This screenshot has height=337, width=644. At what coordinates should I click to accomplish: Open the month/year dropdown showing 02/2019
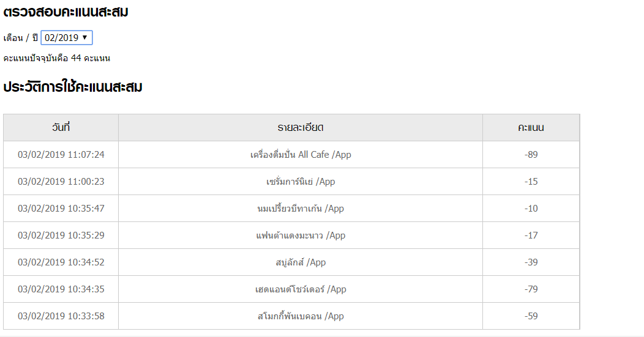pos(67,38)
